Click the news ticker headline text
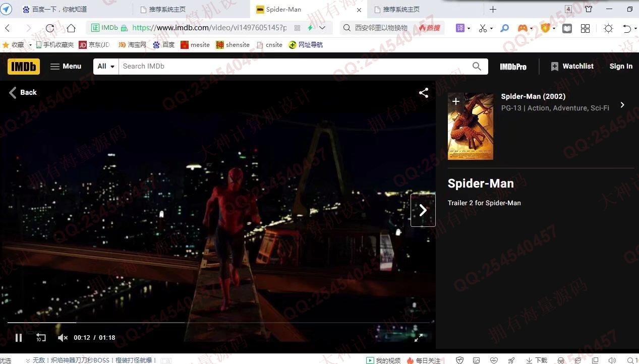The width and height of the screenshot is (639, 364). coord(94,360)
